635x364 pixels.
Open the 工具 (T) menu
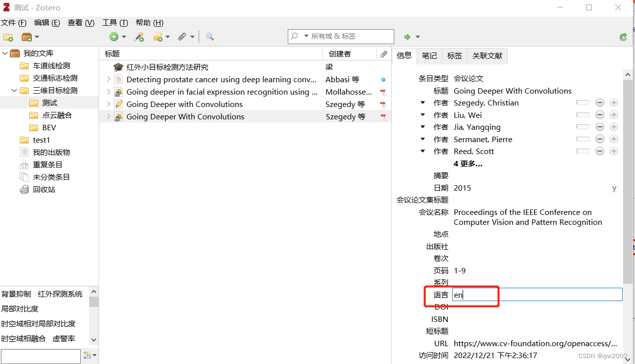pyautogui.click(x=115, y=23)
